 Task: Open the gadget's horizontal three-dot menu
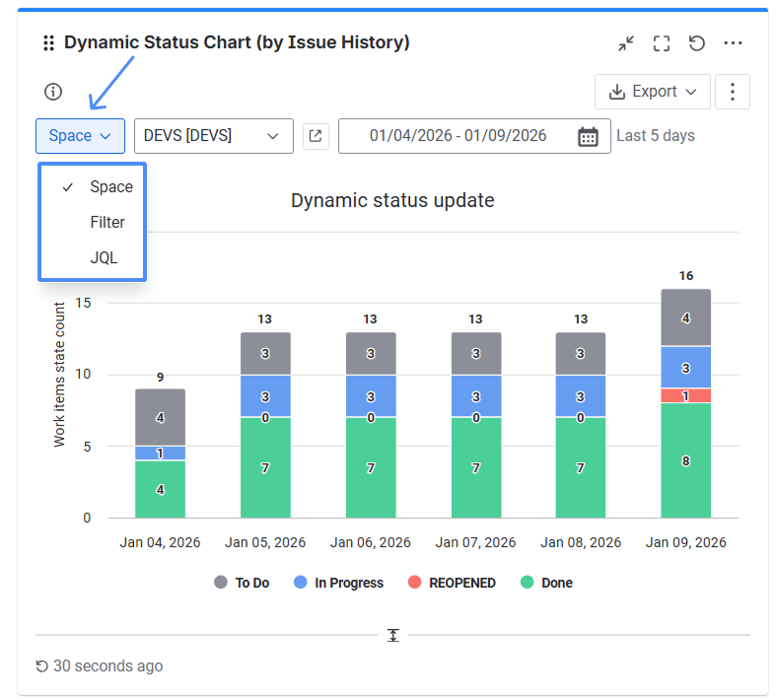[733, 43]
